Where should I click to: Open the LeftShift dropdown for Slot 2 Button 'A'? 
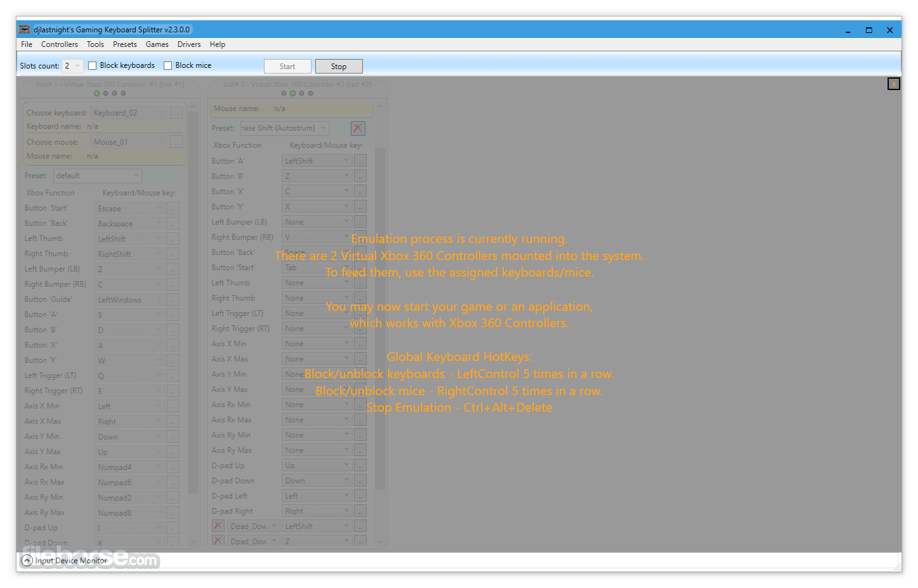coord(317,161)
